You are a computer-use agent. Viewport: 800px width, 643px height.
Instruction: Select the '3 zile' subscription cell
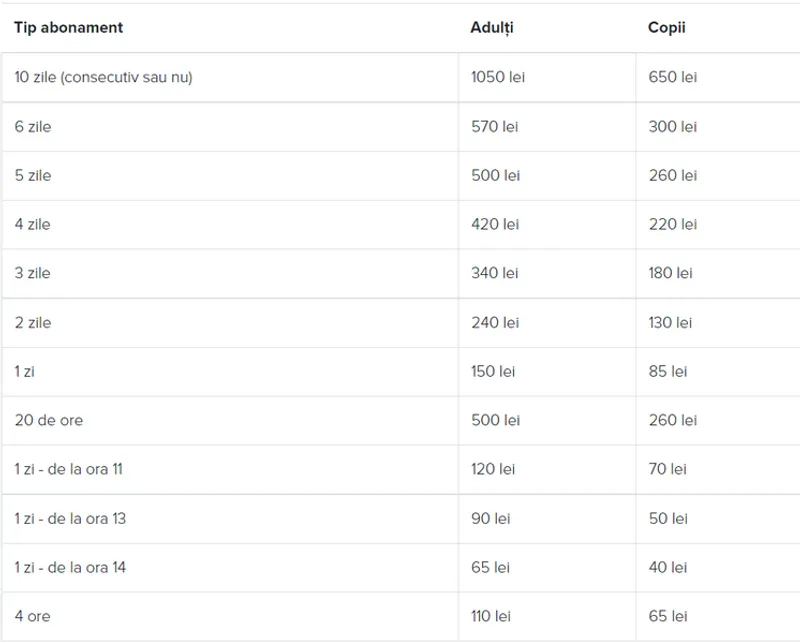click(x=33, y=273)
